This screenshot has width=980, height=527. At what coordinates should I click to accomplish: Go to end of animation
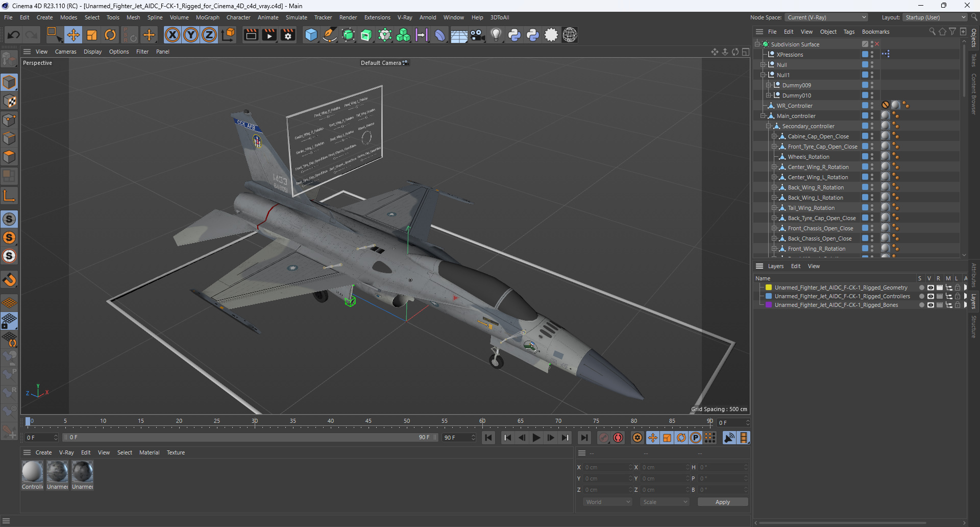(x=584, y=438)
